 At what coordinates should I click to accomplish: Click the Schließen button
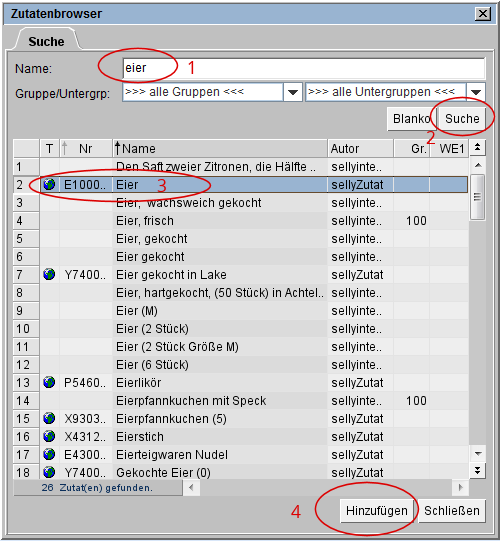click(x=452, y=511)
